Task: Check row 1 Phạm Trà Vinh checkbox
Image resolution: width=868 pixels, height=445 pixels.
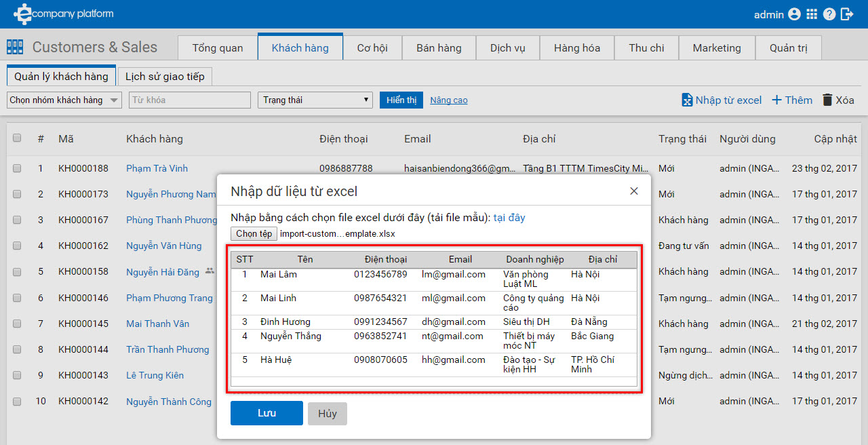Action: pyautogui.click(x=17, y=168)
